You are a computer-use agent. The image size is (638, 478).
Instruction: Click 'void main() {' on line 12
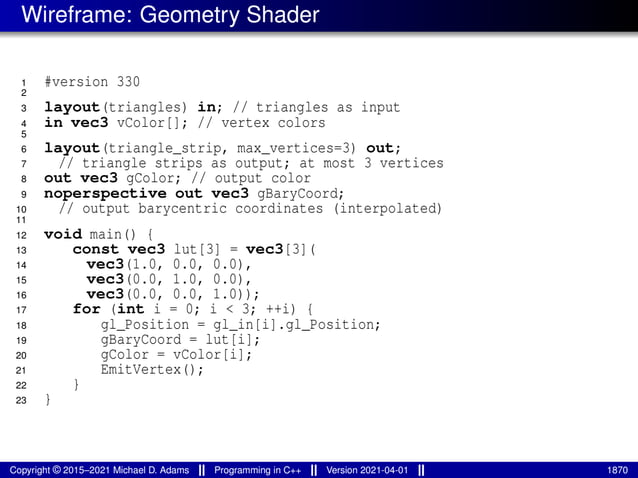click(x=99, y=234)
